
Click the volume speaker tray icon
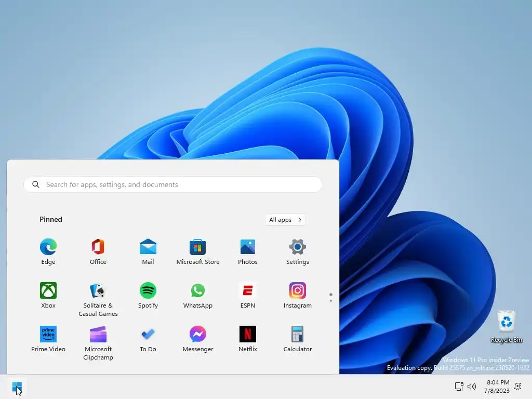pos(472,386)
